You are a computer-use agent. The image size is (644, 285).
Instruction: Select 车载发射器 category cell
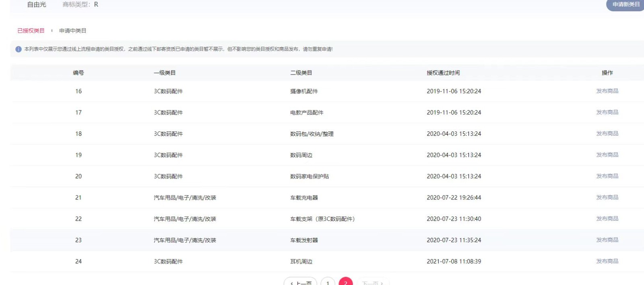pyautogui.click(x=304, y=240)
